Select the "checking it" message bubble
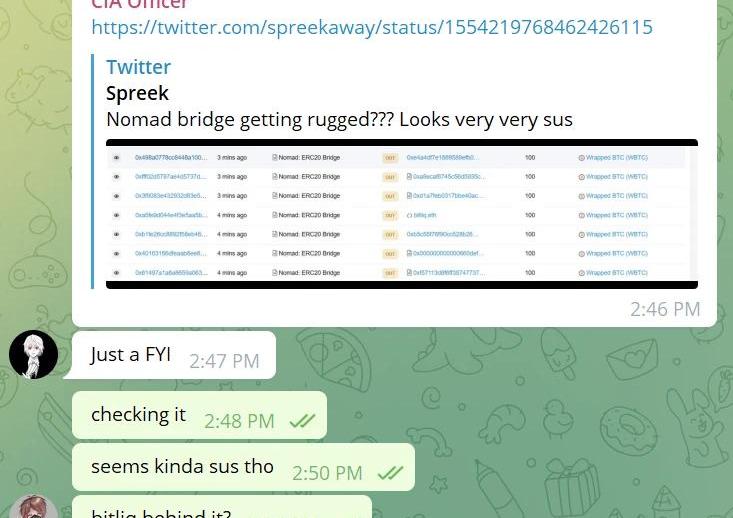This screenshot has width=733, height=518. point(200,415)
